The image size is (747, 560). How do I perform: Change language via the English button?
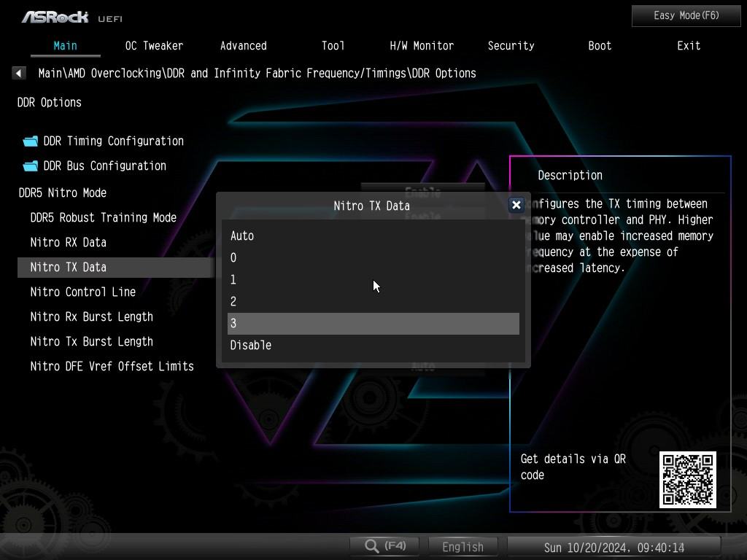pos(462,547)
